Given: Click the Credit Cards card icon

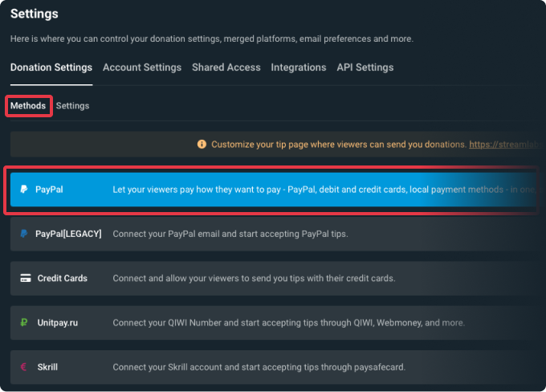Looking at the screenshot, I should 26,278.
